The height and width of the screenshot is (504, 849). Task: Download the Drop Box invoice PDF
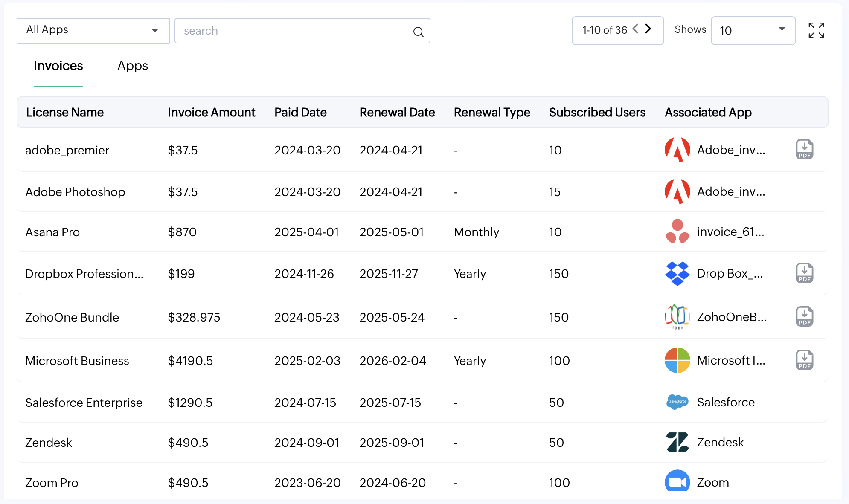[x=804, y=273]
